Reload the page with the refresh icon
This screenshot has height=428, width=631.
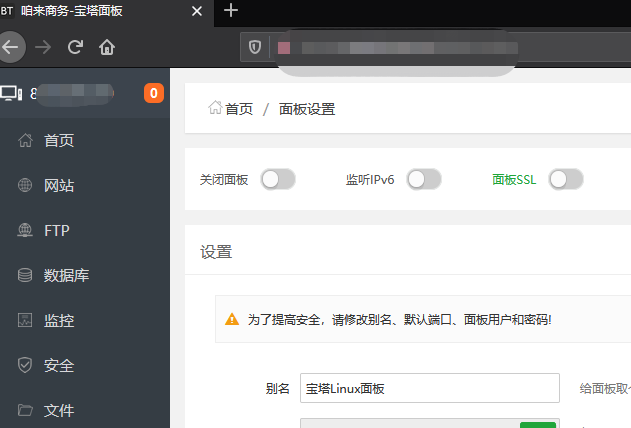75,47
